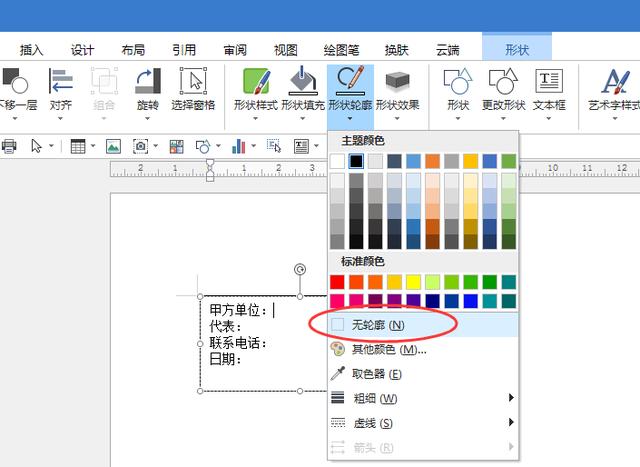
Task: Click the Shape Fill (形状填充) bucket icon
Action: 303,80
